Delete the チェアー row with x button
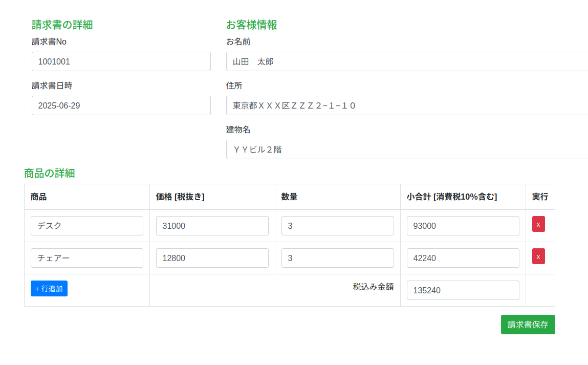The height and width of the screenshot is (365, 588). pyautogui.click(x=538, y=256)
